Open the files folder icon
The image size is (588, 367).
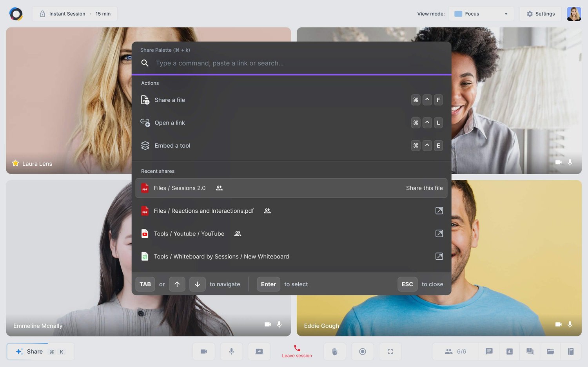550,351
